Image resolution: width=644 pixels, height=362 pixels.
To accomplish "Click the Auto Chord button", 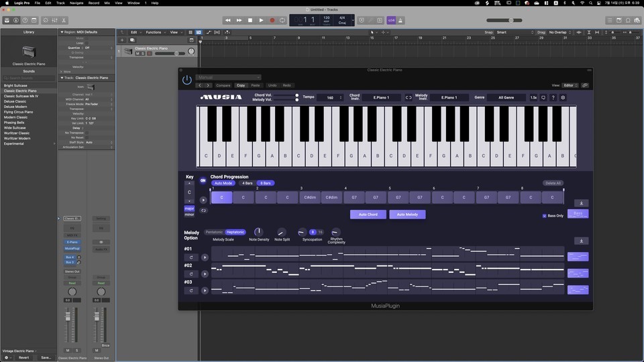I will pos(368,215).
